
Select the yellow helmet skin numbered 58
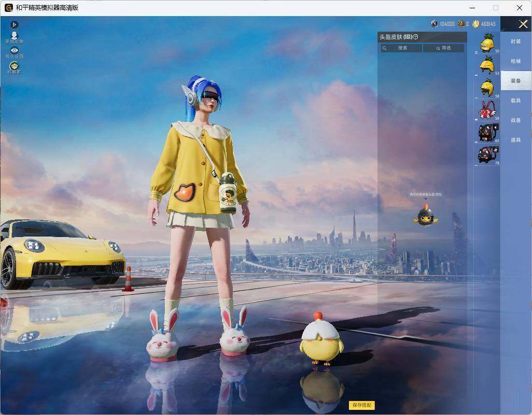click(487, 88)
